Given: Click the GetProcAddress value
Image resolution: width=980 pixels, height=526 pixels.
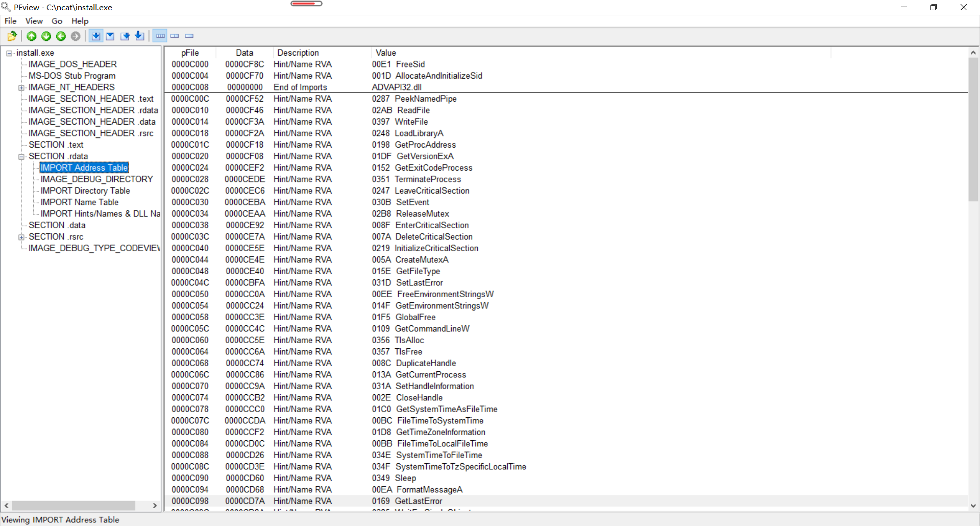Looking at the screenshot, I should pos(413,145).
